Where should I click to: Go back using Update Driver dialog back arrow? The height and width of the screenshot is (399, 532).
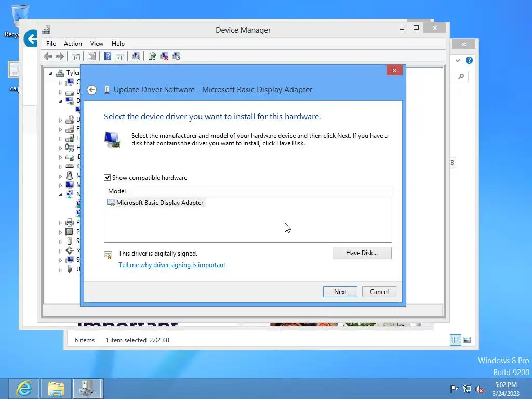point(91,90)
